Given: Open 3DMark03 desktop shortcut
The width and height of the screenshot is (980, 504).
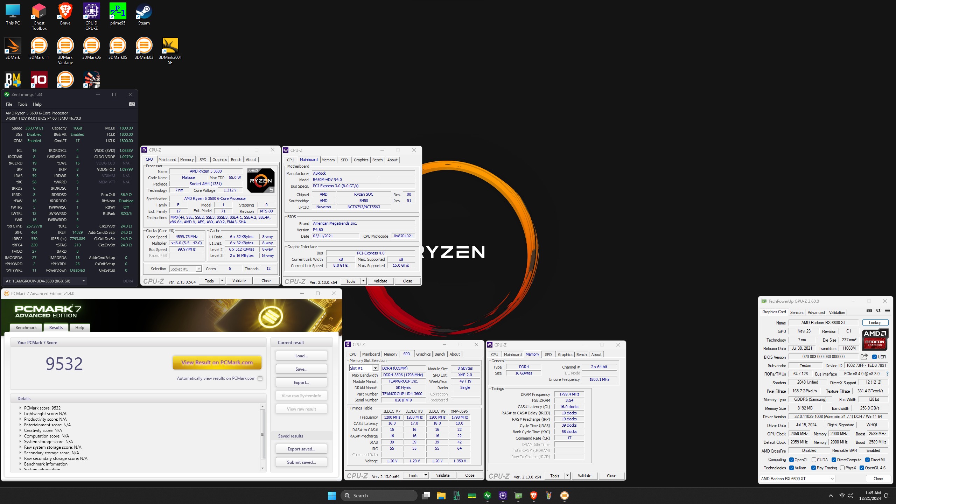Looking at the screenshot, I should (x=144, y=48).
